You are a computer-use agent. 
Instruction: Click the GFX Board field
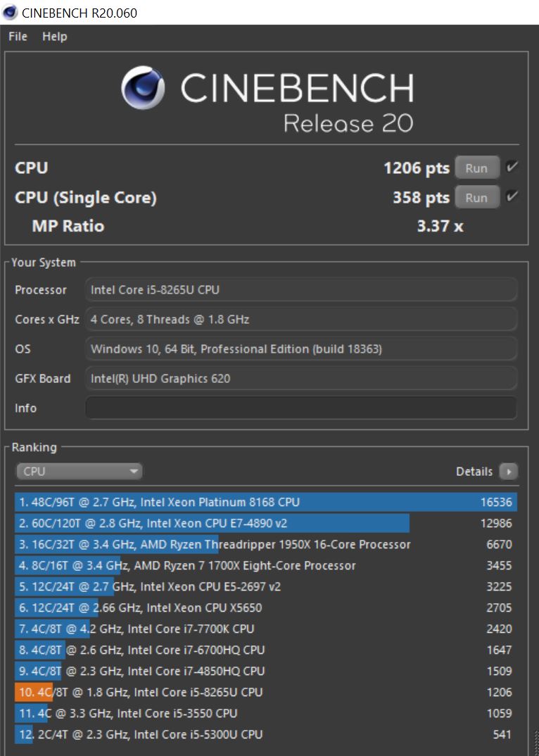coord(301,379)
